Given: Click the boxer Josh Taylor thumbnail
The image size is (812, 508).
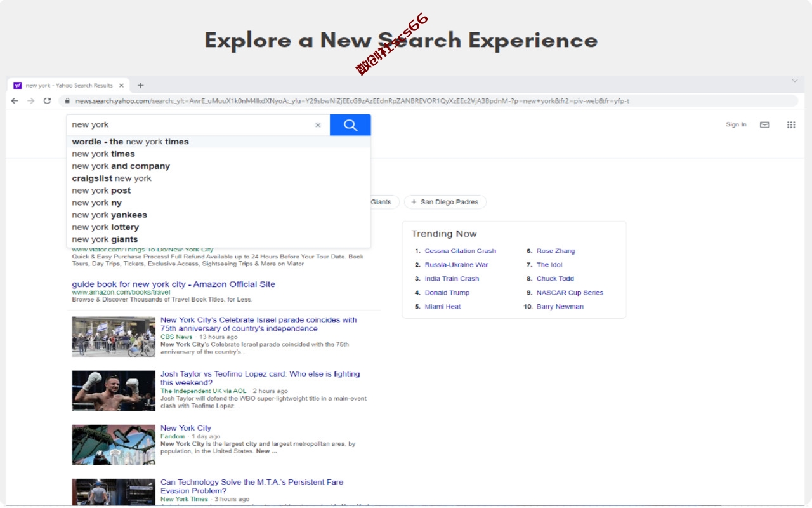Looking at the screenshot, I should click(x=114, y=391).
